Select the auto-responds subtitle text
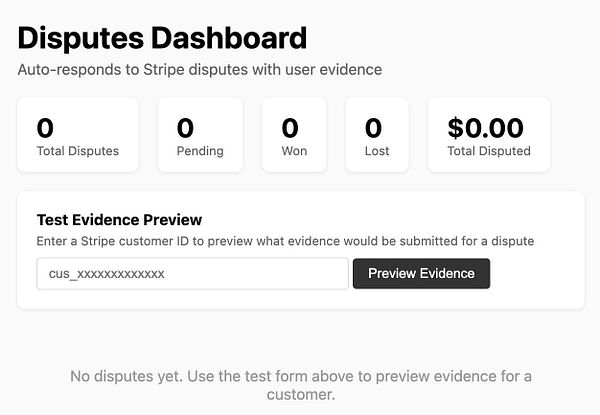600x415 pixels. tap(200, 70)
